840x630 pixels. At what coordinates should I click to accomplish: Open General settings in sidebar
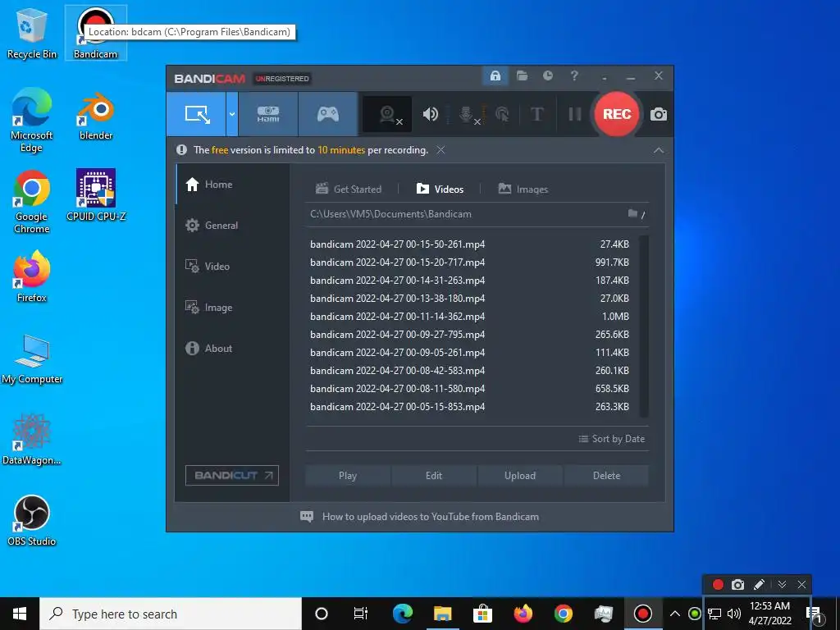coord(232,226)
